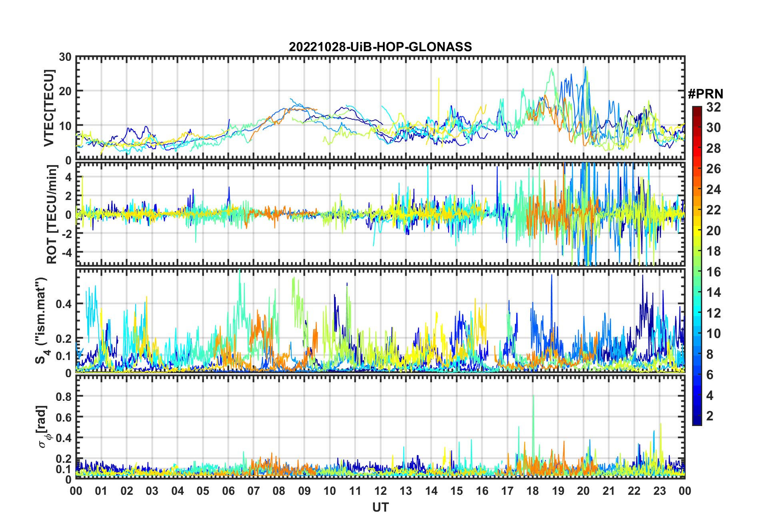Click x-axis hour tick 23
The image size is (761, 532).
tap(659, 491)
